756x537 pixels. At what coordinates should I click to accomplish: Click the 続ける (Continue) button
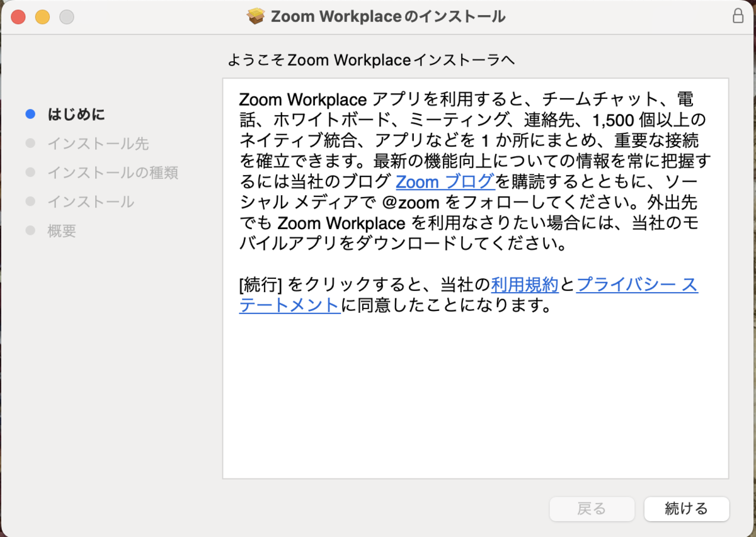(x=686, y=509)
